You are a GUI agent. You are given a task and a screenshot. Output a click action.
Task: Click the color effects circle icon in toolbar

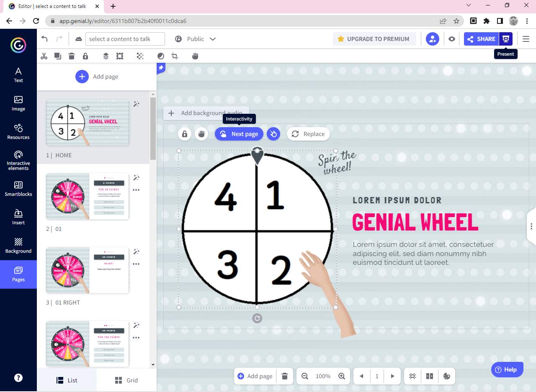pos(161,56)
